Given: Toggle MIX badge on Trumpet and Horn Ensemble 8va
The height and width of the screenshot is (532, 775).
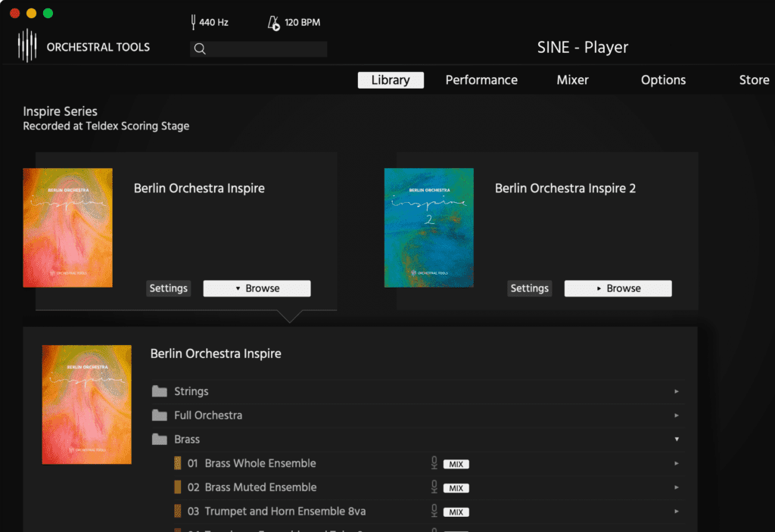Looking at the screenshot, I should tap(456, 512).
